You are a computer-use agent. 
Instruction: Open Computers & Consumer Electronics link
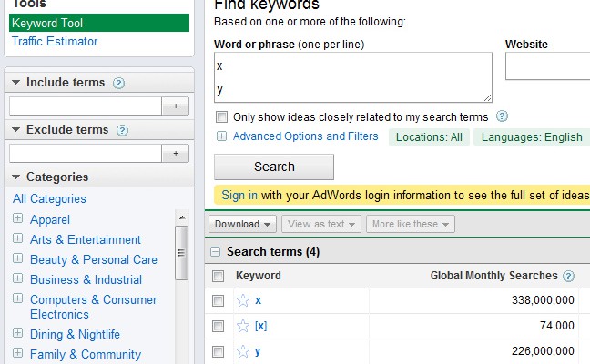[93, 307]
